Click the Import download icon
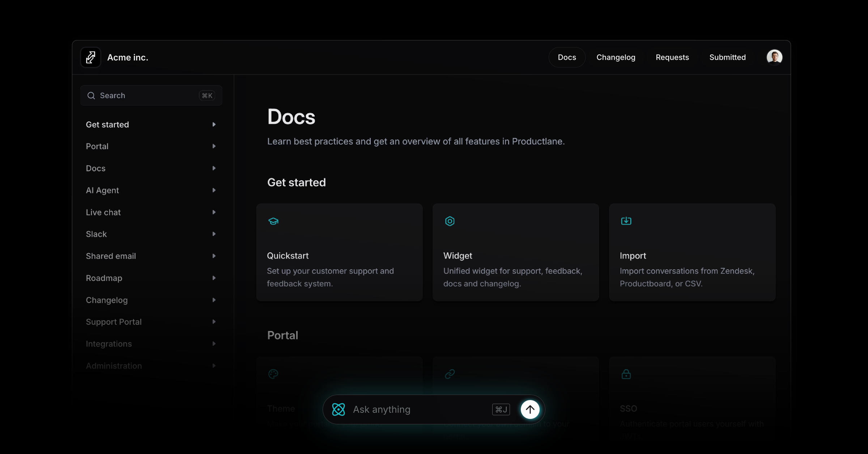This screenshot has height=454, width=868. click(x=626, y=221)
